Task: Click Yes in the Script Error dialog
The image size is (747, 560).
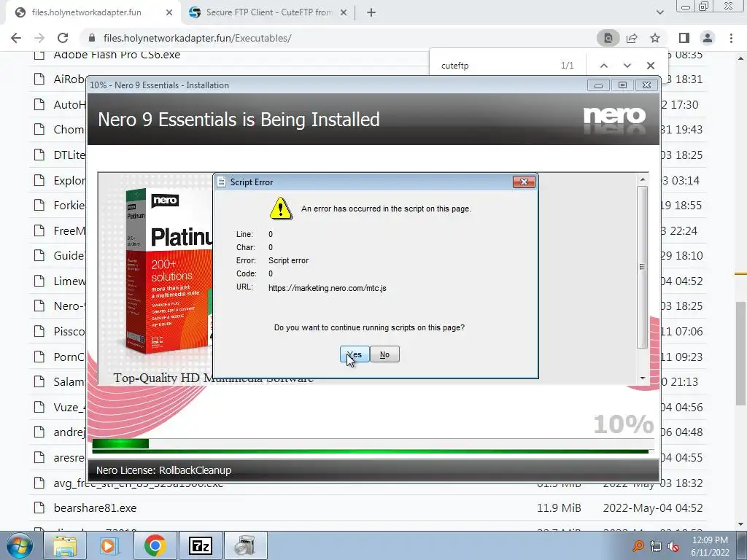Action: 355,354
